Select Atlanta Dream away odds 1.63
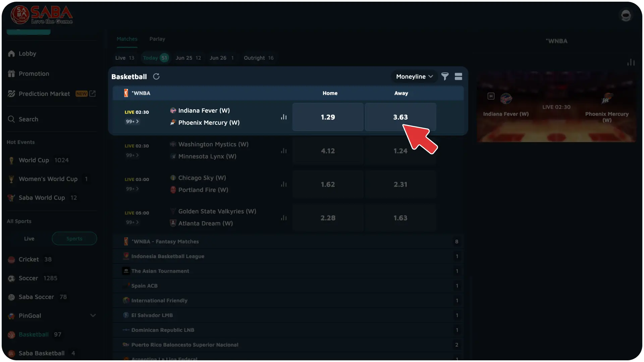644x362 pixels. 400,218
